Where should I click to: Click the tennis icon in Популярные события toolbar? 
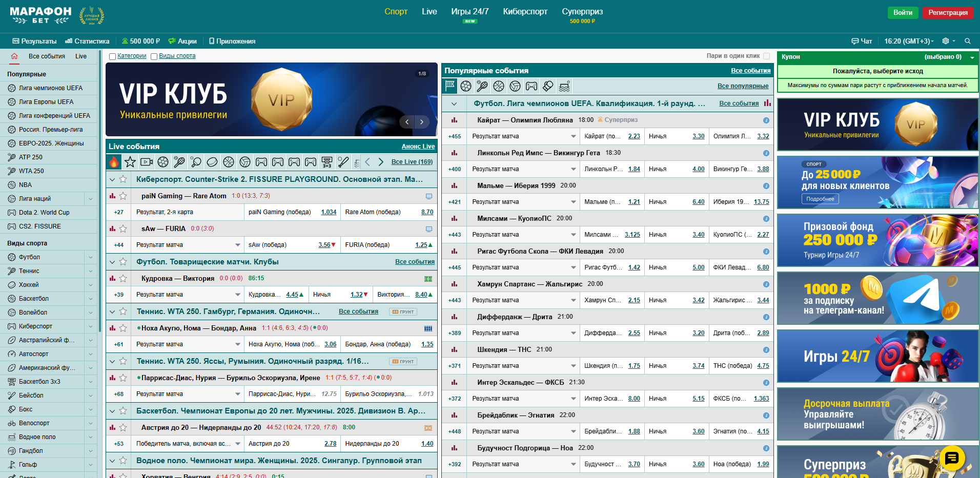[x=482, y=86]
